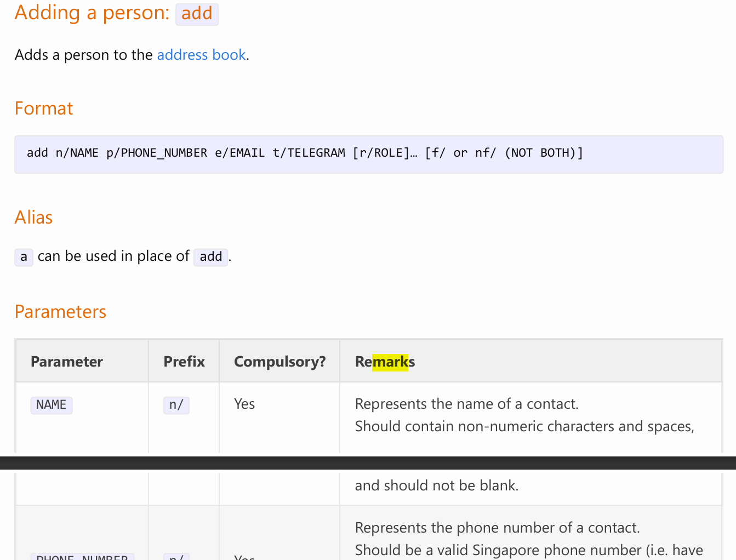Screen dimensions: 736x560
Task: Click the NAME parameter cell
Action: click(x=52, y=405)
